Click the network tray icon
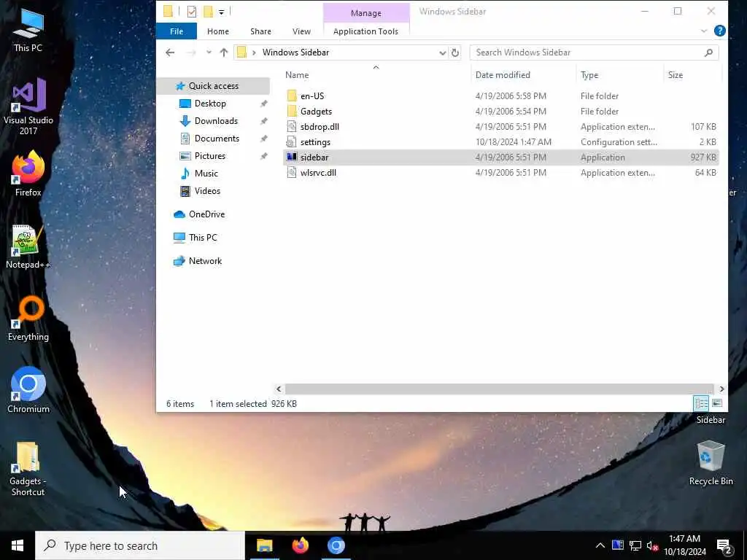Image resolution: width=747 pixels, height=560 pixels. (635, 545)
